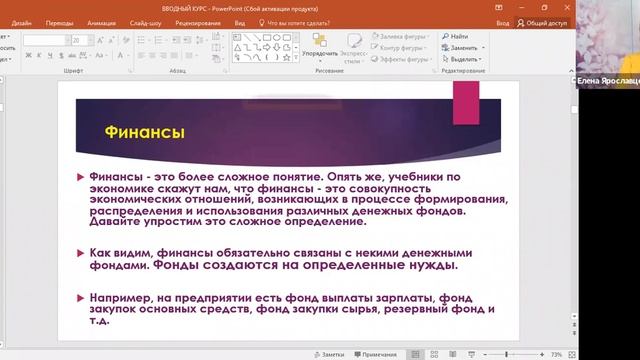Choose the down arrow shape in the gallery
Viewport: 640px width, 360px height.
pos(277,48)
